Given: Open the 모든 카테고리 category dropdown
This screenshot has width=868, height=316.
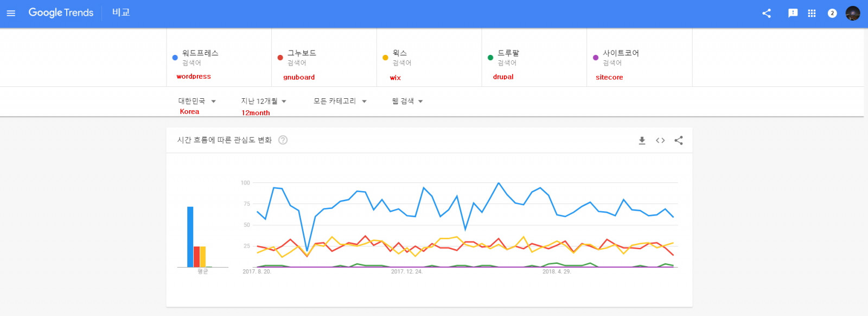Looking at the screenshot, I should coord(340,101).
